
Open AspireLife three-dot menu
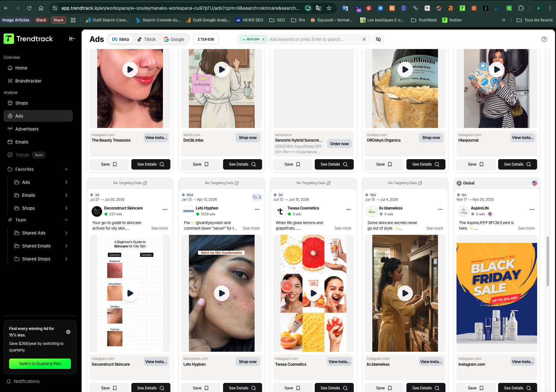click(532, 209)
